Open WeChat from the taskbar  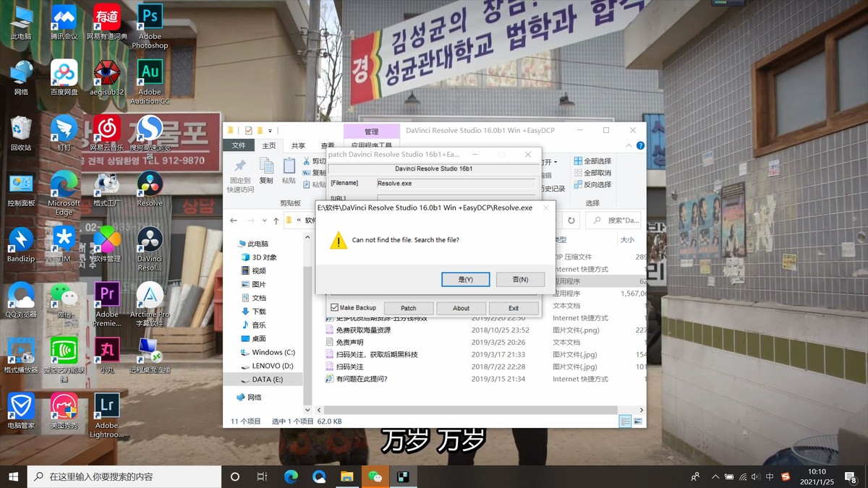click(x=375, y=476)
